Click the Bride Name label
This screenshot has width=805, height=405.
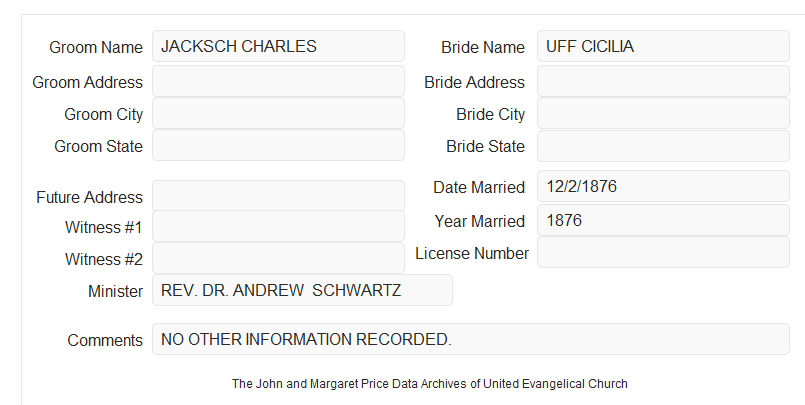pos(483,47)
